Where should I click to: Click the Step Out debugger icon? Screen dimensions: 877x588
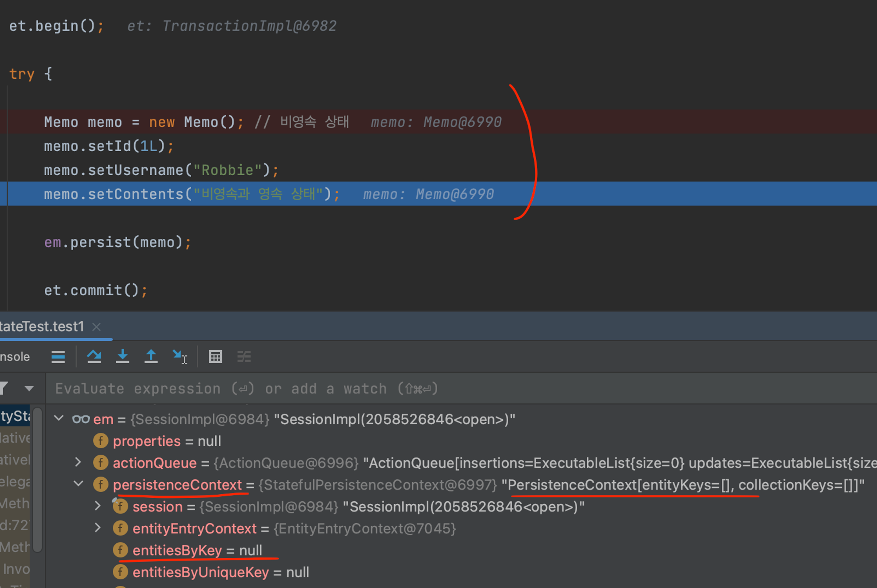point(151,357)
